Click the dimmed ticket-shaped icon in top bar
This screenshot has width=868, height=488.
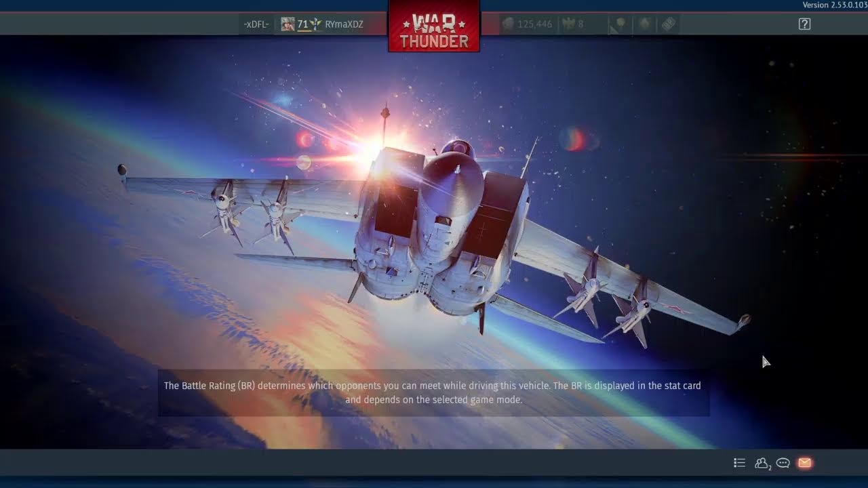[x=669, y=24]
